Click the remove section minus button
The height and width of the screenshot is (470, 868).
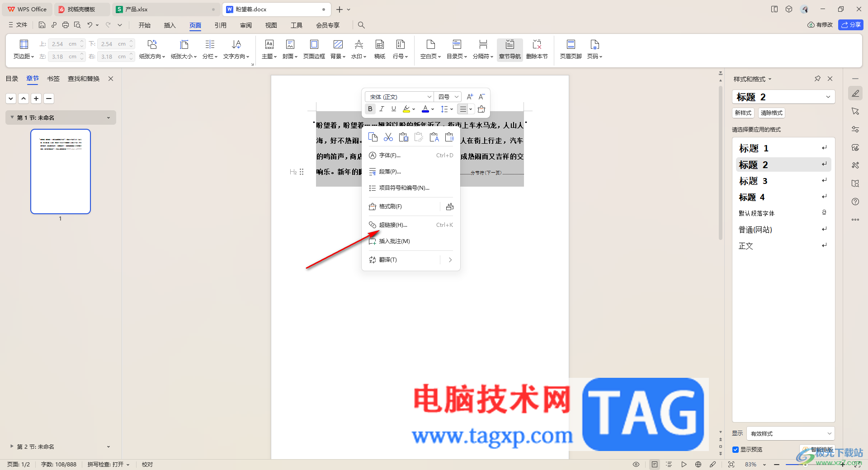click(x=49, y=99)
